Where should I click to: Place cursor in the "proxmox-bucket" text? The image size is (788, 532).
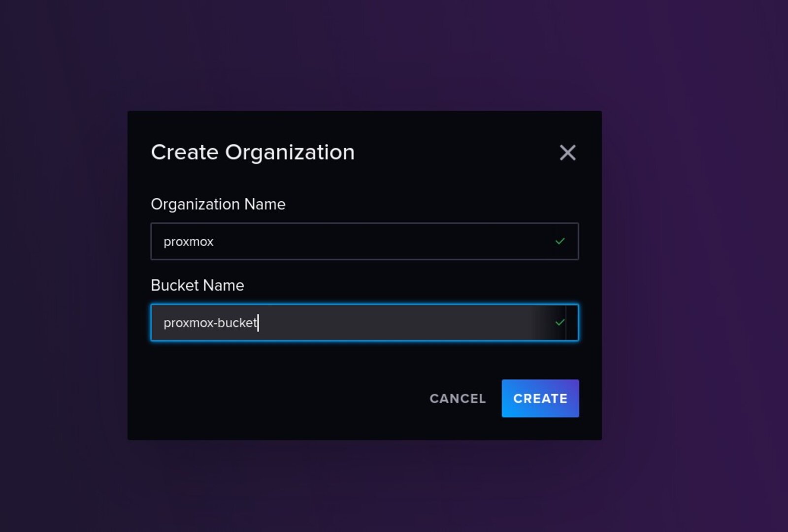[210, 323]
